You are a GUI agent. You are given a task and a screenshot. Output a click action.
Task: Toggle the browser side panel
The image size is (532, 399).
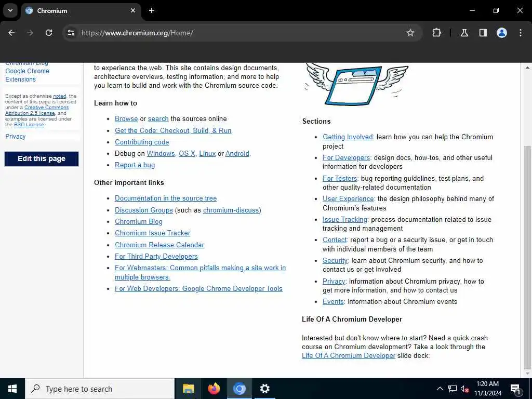(x=483, y=33)
